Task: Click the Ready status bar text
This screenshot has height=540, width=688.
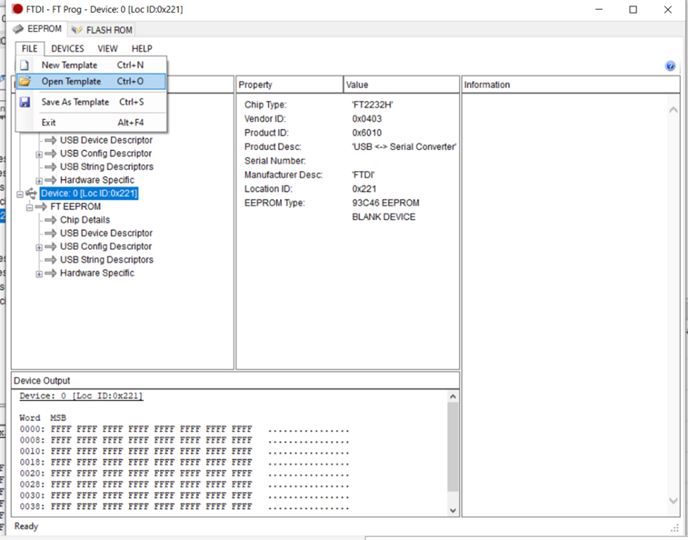Action: (26, 526)
